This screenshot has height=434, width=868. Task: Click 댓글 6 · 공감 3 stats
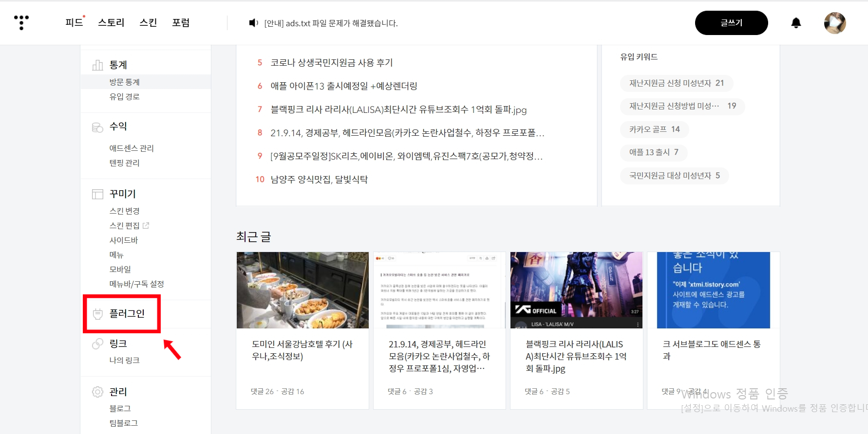tap(410, 391)
